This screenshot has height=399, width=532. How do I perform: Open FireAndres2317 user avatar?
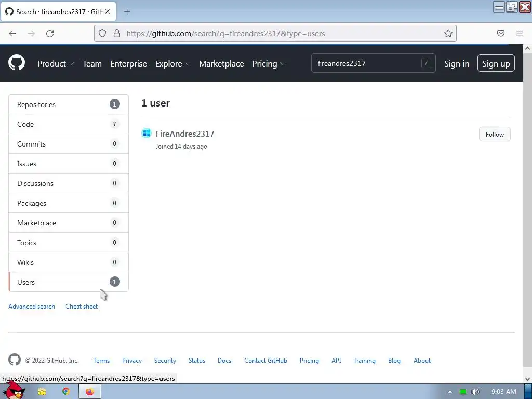[147, 133]
